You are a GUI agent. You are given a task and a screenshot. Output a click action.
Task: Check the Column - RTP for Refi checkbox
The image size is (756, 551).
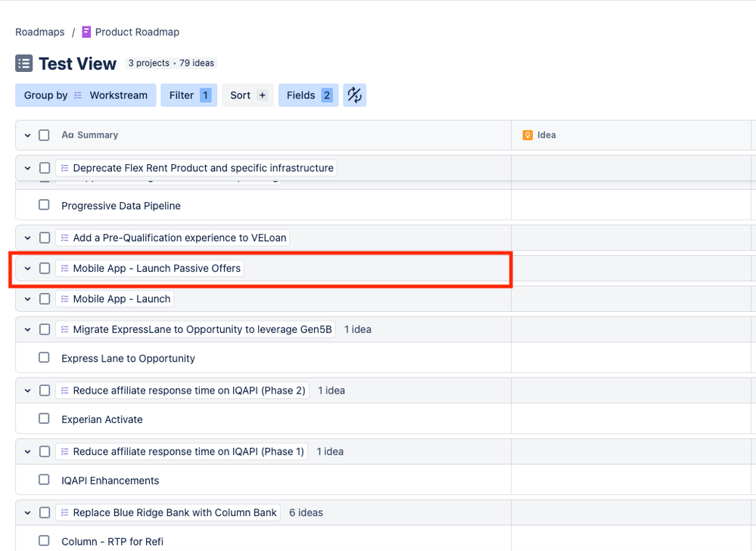point(44,540)
